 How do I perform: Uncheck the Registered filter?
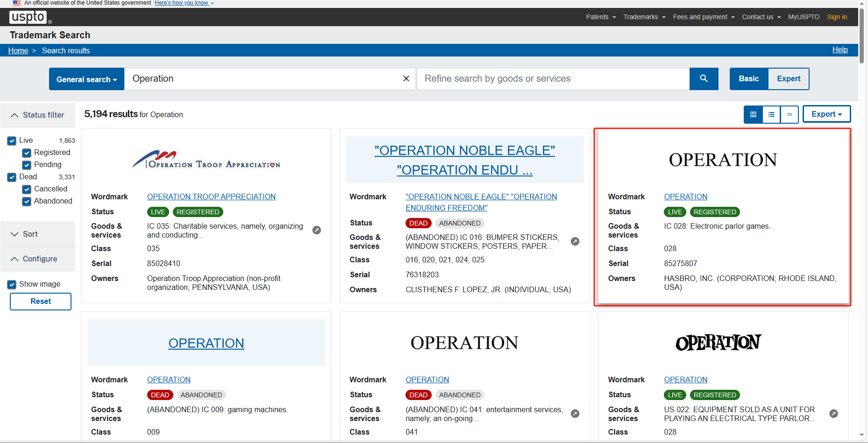(27, 153)
